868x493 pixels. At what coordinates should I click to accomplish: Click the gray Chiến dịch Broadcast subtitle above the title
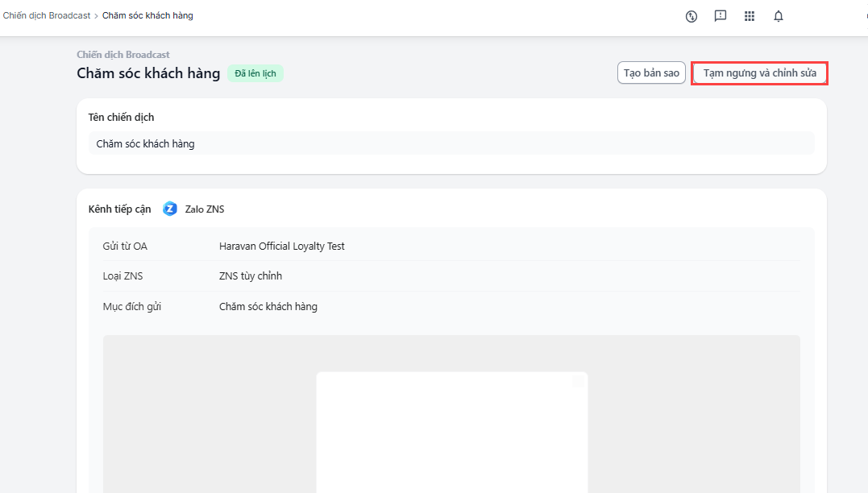click(x=123, y=55)
